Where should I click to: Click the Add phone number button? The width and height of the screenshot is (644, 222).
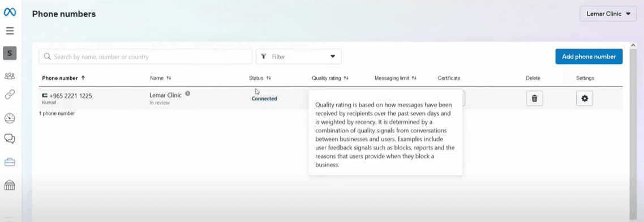[589, 57]
